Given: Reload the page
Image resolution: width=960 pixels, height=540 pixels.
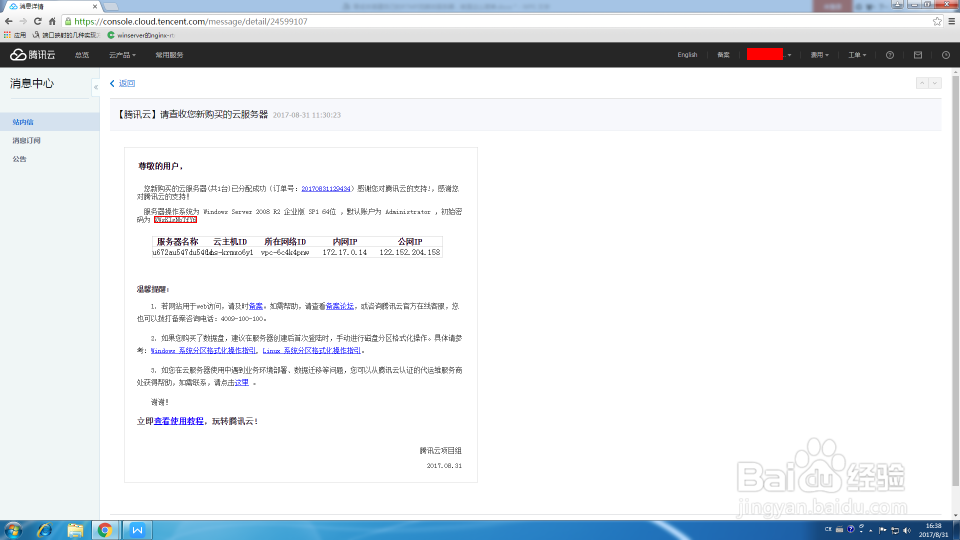Looking at the screenshot, I should pyautogui.click(x=37, y=21).
